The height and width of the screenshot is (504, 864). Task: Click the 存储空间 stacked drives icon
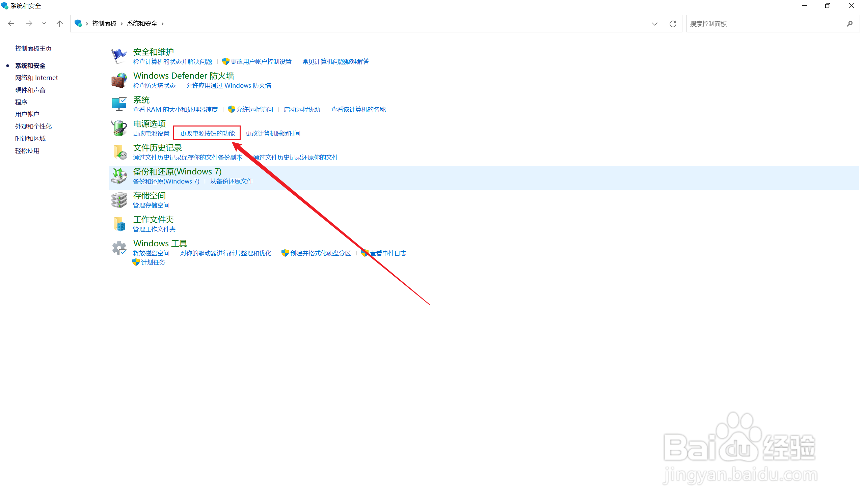point(119,200)
